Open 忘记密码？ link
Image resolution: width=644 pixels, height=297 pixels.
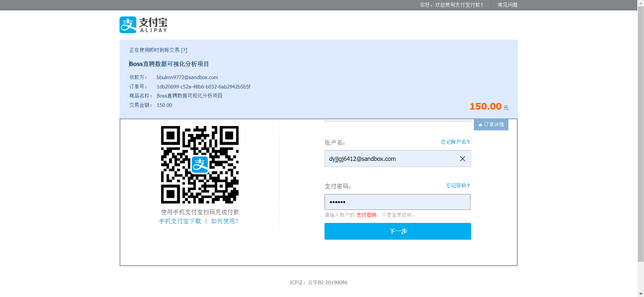tap(458, 185)
